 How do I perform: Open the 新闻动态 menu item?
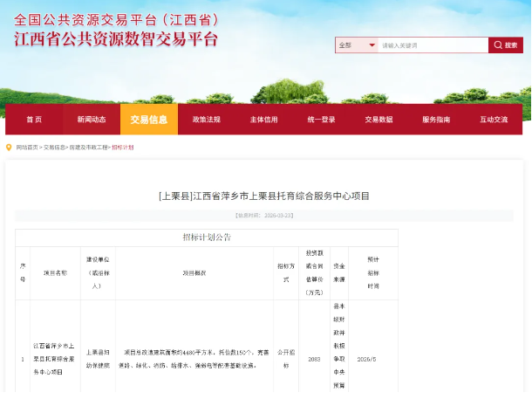tap(92, 120)
